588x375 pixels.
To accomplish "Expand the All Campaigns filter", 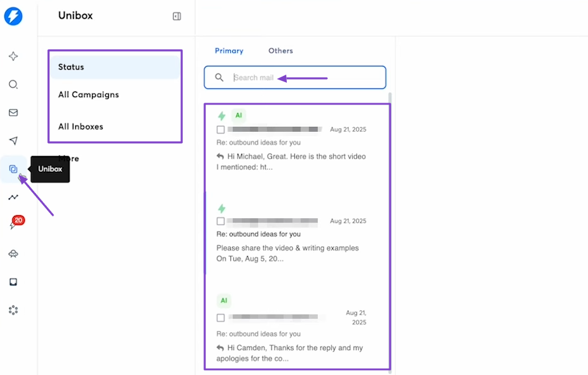I will pyautogui.click(x=115, y=95).
